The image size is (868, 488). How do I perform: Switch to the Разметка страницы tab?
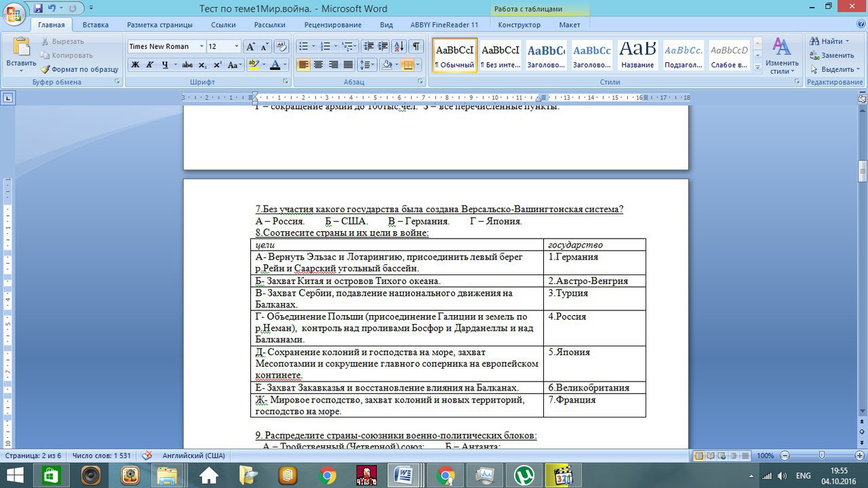point(161,25)
